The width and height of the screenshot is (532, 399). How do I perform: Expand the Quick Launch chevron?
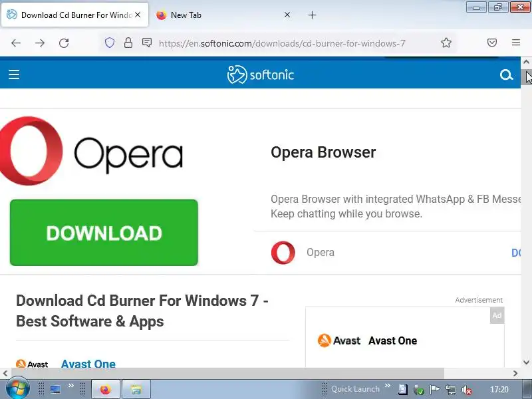click(387, 386)
